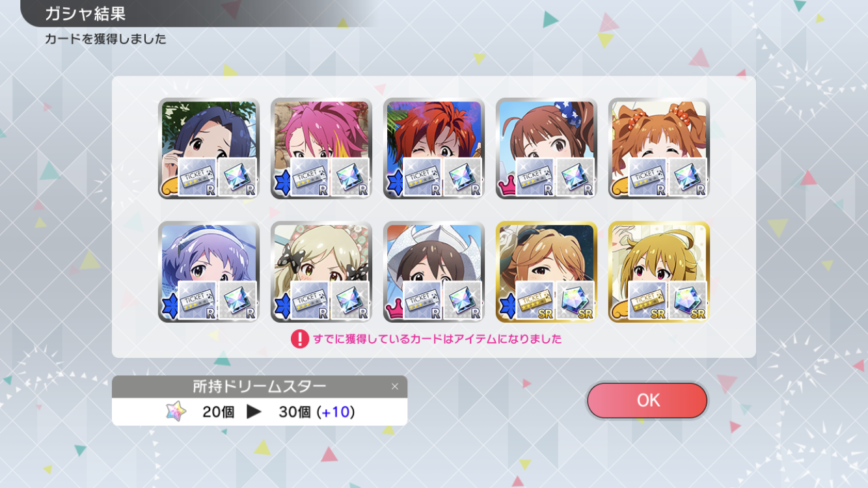Click the SR ticket on gold-framed curly-haired card

535,299
